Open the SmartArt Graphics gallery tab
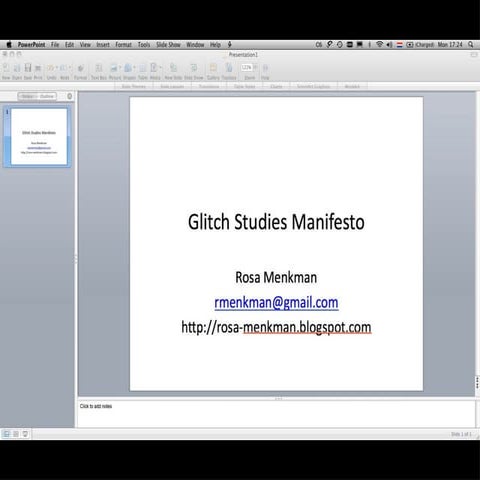This screenshot has width=480, height=480. tap(313, 87)
